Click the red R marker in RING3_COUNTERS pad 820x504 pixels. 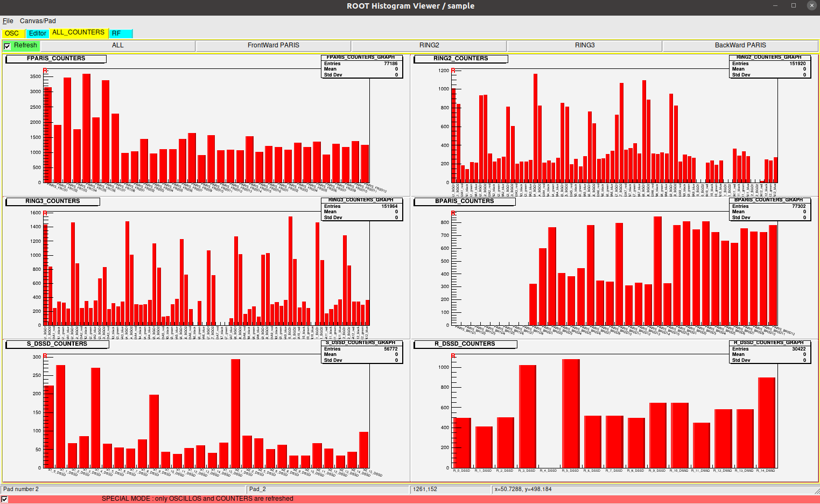[x=45, y=214]
